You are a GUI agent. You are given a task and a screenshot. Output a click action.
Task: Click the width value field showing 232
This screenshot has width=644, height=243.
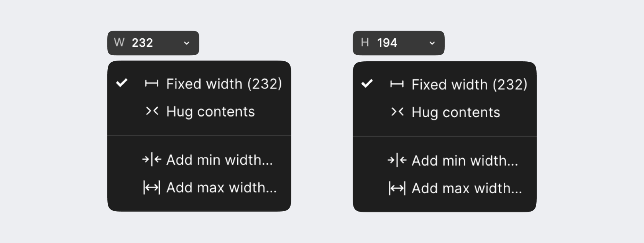(142, 43)
